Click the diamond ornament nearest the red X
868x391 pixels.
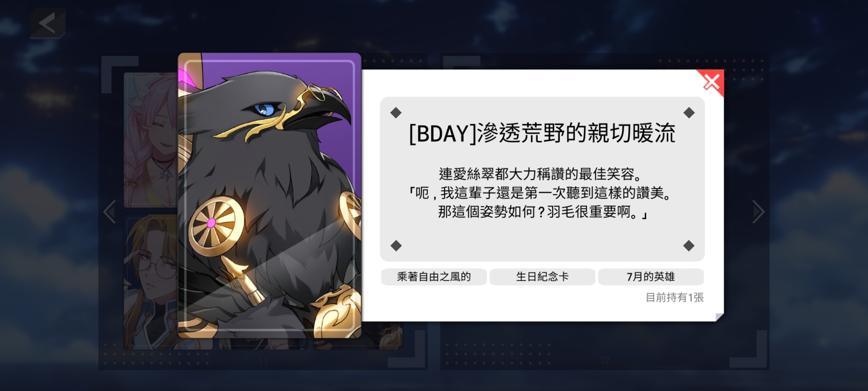click(x=689, y=113)
